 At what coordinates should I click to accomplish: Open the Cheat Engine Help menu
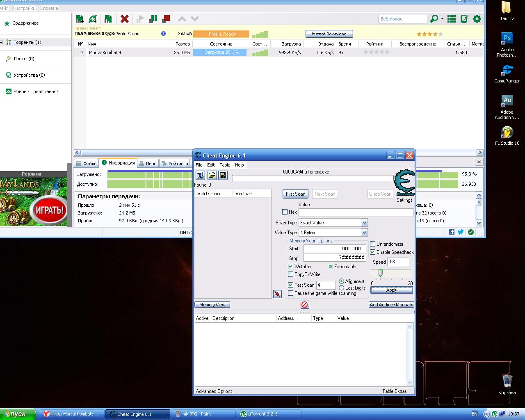tap(239, 165)
